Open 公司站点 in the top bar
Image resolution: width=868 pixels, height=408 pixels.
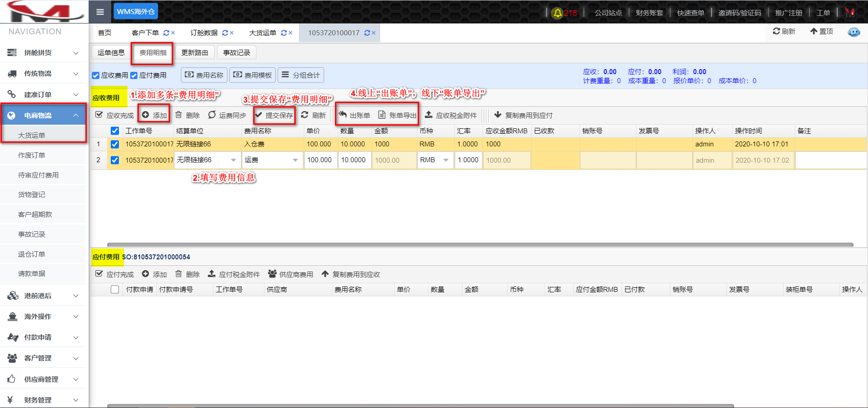pyautogui.click(x=608, y=13)
